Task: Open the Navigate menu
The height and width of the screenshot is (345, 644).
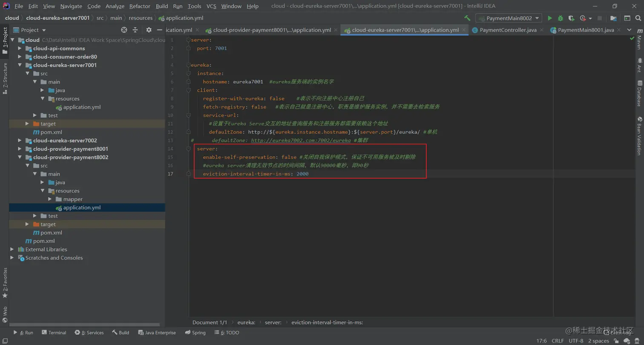Action: pyautogui.click(x=71, y=6)
